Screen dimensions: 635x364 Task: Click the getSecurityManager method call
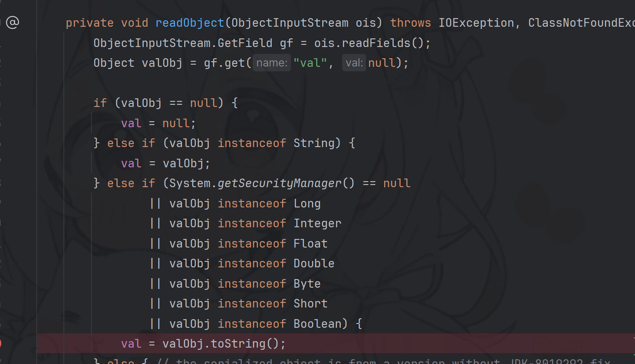point(280,183)
